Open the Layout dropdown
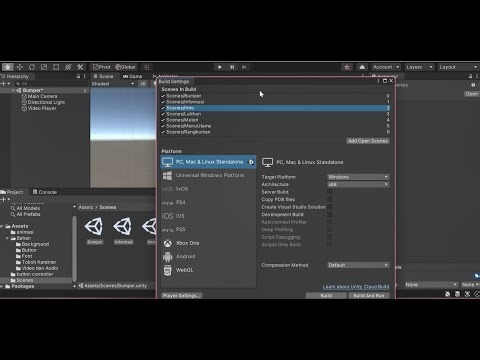The height and width of the screenshot is (360, 480). point(458,67)
